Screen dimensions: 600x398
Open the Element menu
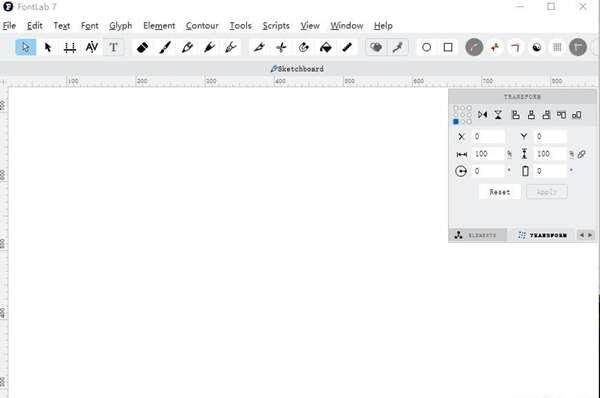[x=159, y=26]
